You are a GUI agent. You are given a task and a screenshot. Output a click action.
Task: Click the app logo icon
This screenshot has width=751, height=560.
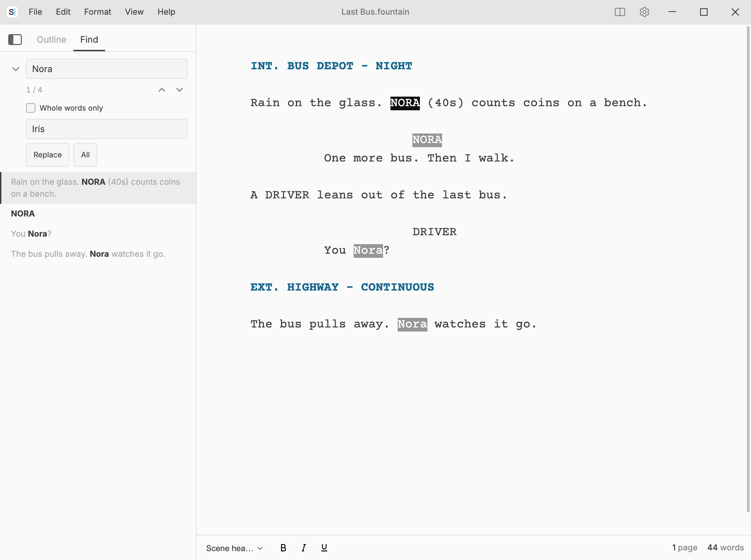[x=12, y=12]
